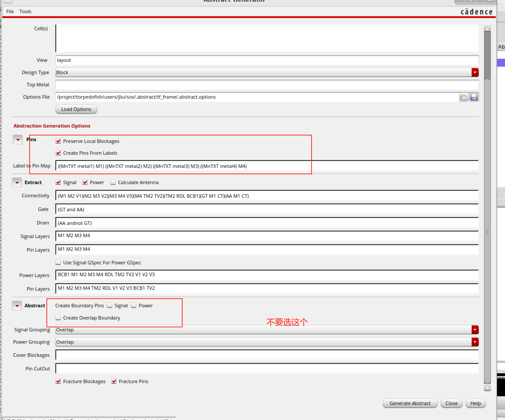Check Create Overlap Boundary option
This screenshot has width=505, height=420.
tap(58, 318)
